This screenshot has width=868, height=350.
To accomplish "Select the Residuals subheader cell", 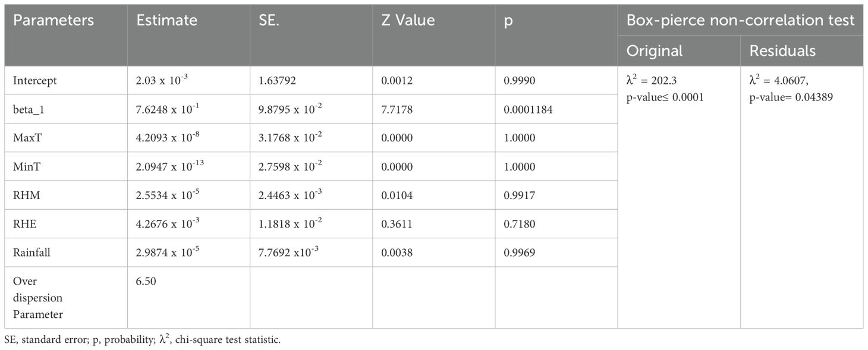I will 782,51.
